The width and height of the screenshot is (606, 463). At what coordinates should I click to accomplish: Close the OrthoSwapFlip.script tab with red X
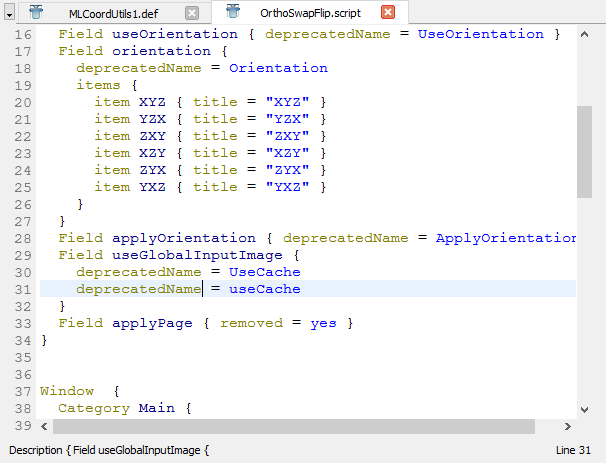388,13
